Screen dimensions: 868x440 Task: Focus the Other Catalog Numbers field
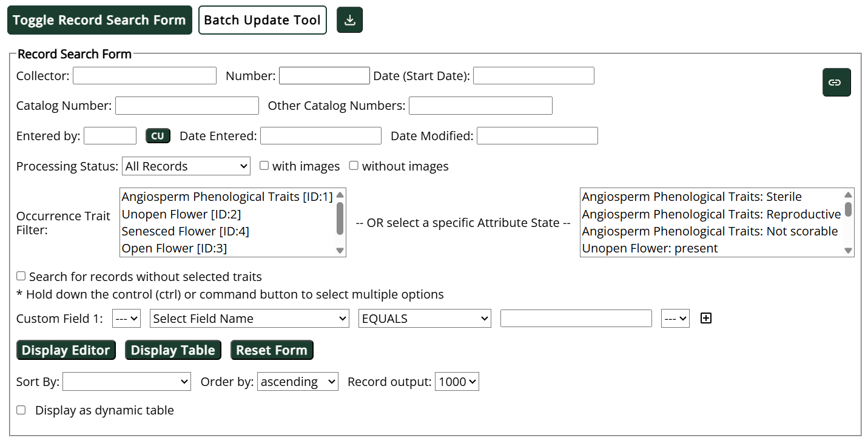pyautogui.click(x=480, y=106)
